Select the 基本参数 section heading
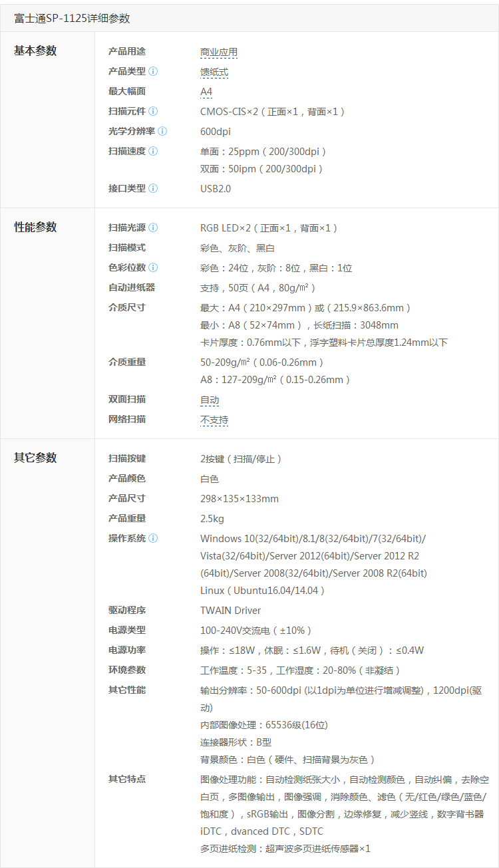Screen dimensions: 499x868 (35, 51)
